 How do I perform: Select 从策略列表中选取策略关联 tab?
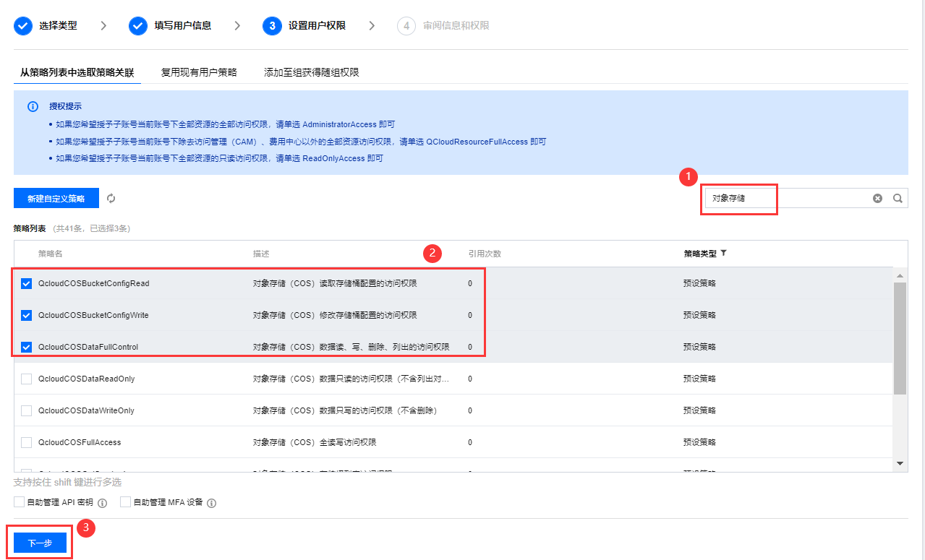(77, 72)
